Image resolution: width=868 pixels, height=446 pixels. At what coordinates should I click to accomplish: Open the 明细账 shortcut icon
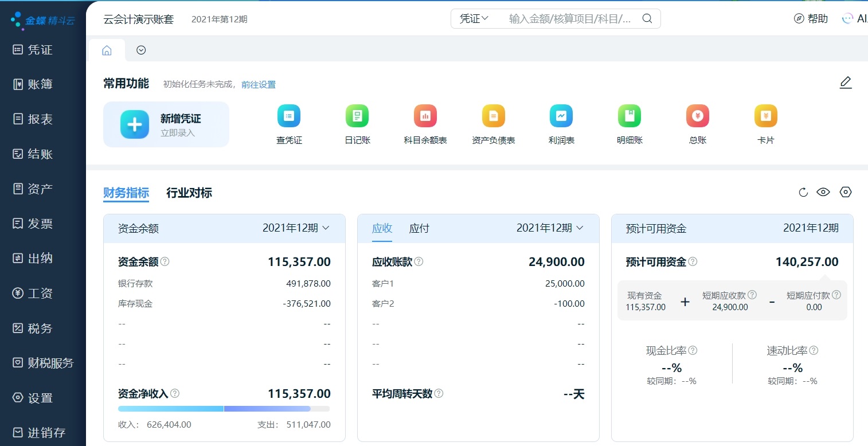[x=630, y=116]
